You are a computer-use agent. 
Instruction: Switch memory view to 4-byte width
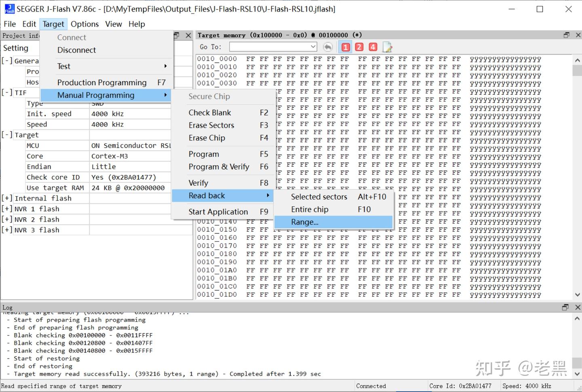(x=373, y=47)
